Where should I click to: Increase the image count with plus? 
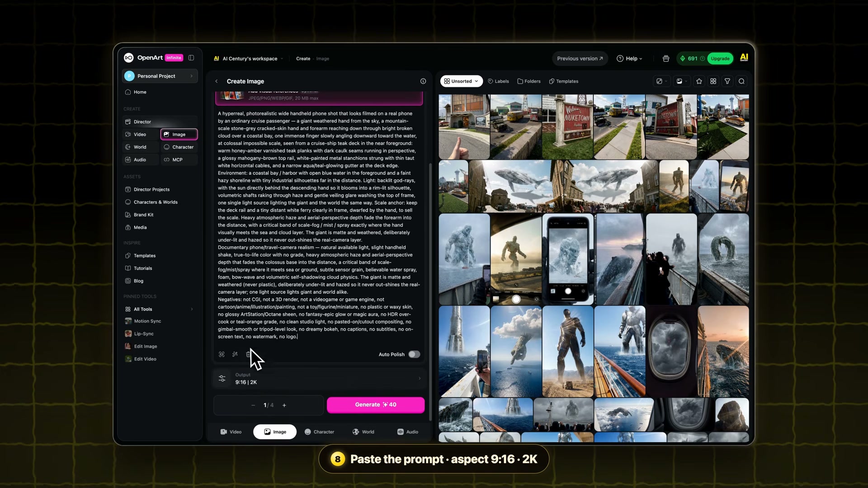284,405
